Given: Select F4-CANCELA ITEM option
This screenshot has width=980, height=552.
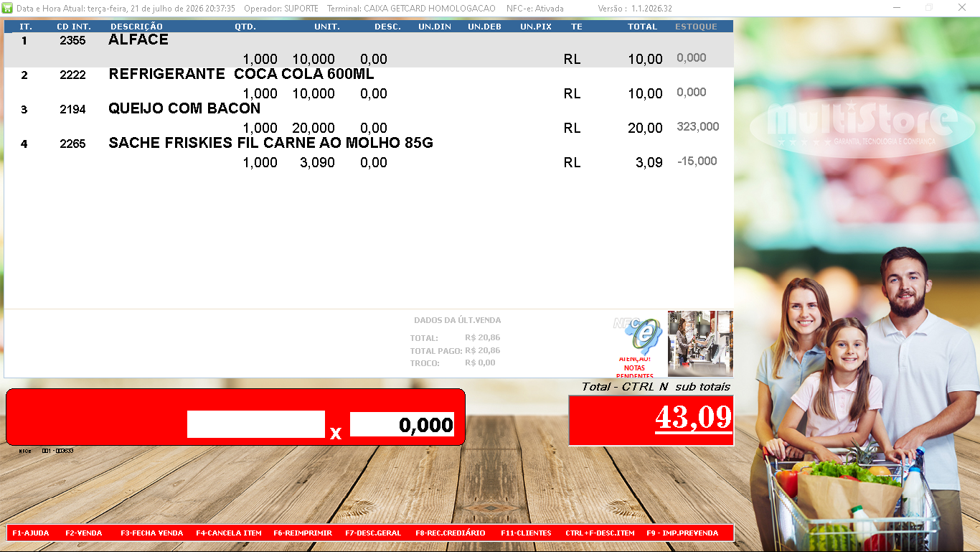Looking at the screenshot, I should point(229,533).
